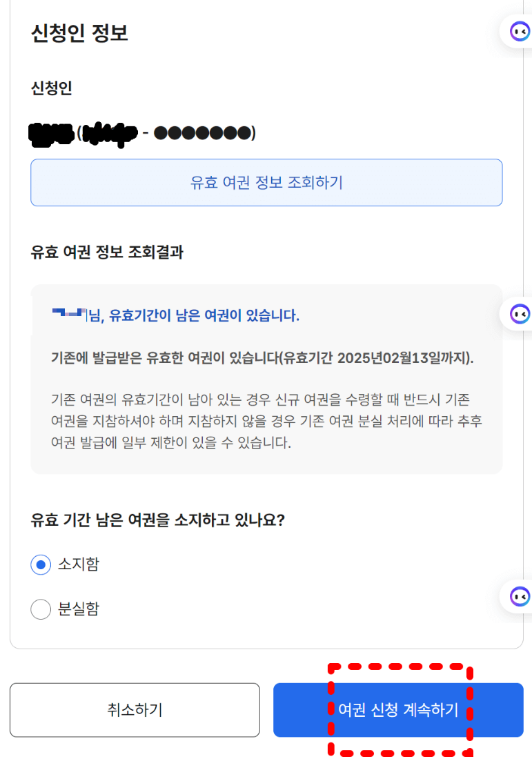Viewport: 532px width, 779px height.
Task: Click the 신청인 field label
Action: click(51, 88)
